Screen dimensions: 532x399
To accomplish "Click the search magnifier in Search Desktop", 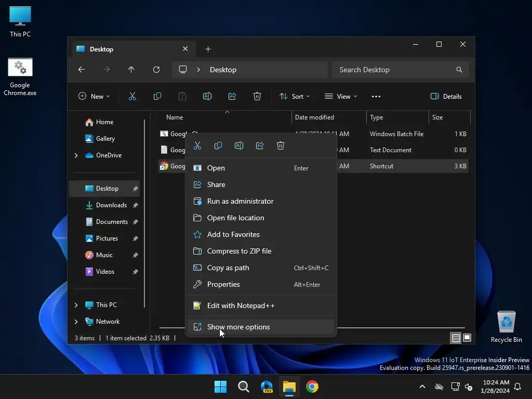I will [459, 70].
